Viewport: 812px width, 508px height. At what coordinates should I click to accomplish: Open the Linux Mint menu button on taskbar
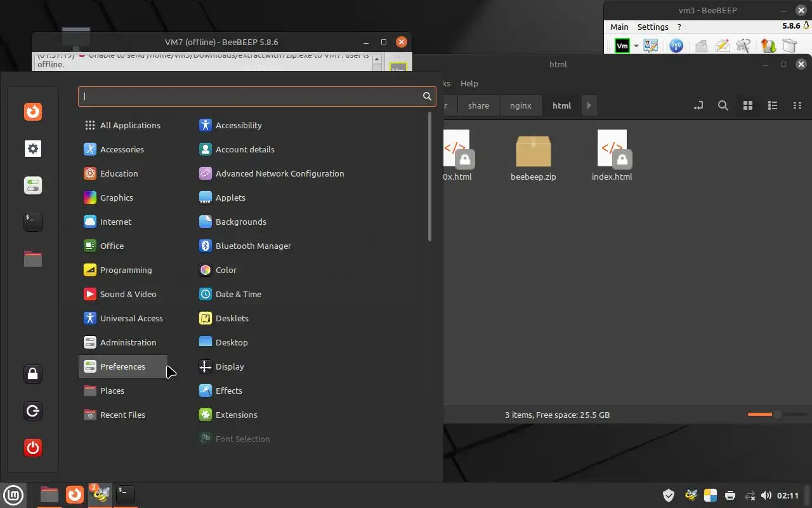point(13,495)
